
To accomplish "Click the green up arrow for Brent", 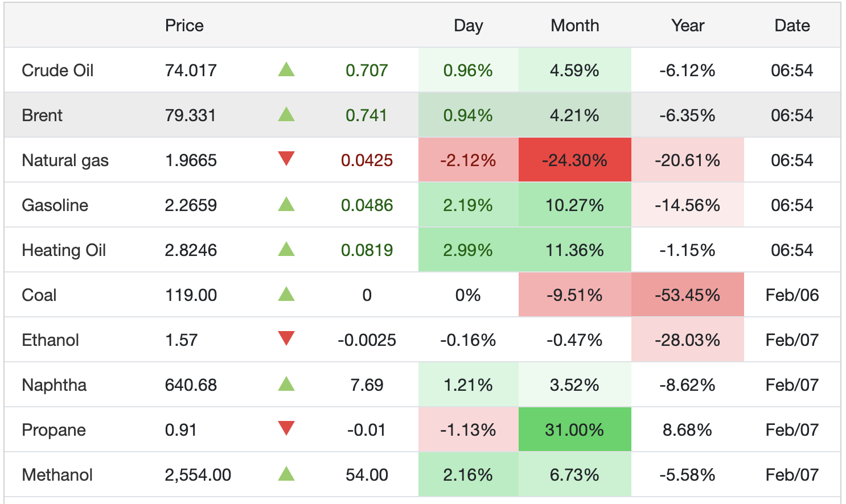I will [286, 114].
